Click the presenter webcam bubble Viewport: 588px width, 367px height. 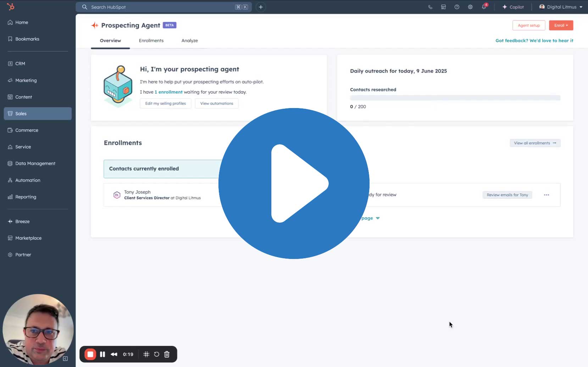point(38,329)
